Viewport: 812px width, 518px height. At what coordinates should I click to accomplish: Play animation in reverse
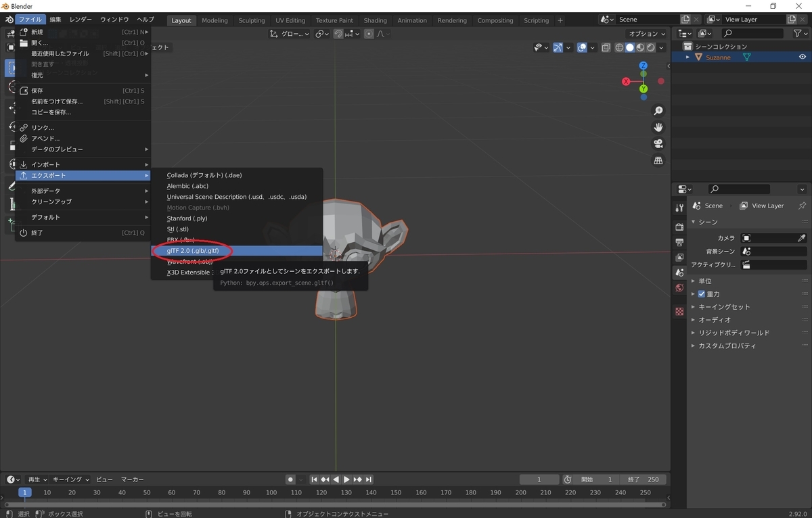[x=336, y=479]
